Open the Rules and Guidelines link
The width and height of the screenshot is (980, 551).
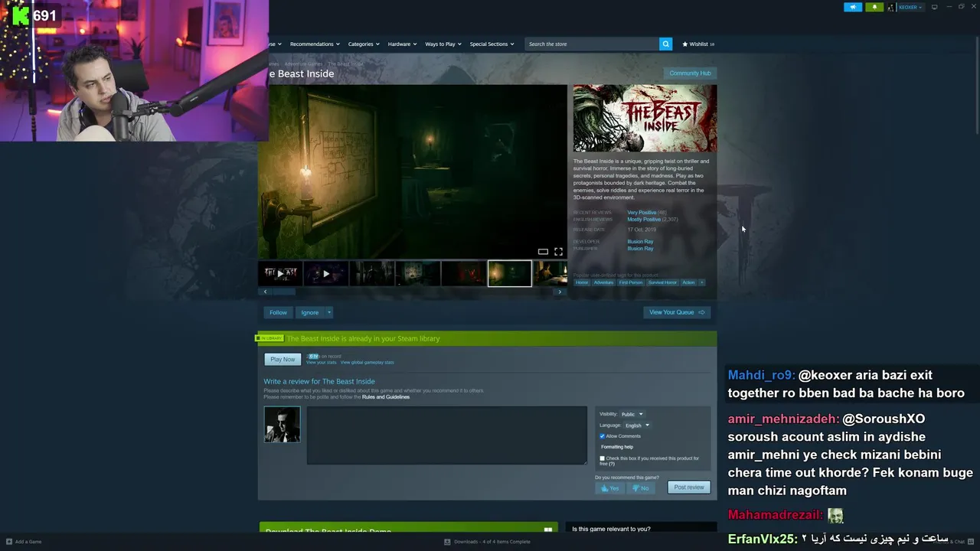coord(386,397)
